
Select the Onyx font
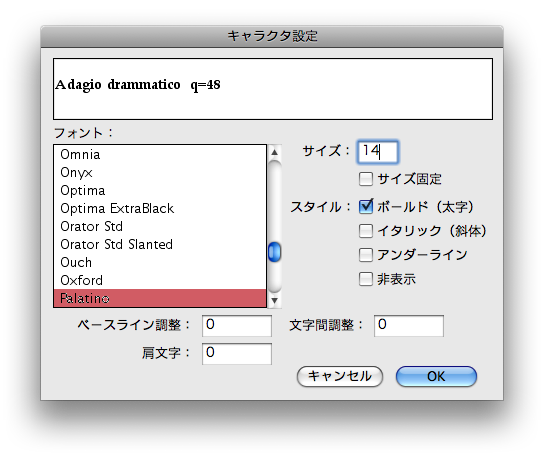coord(160,172)
